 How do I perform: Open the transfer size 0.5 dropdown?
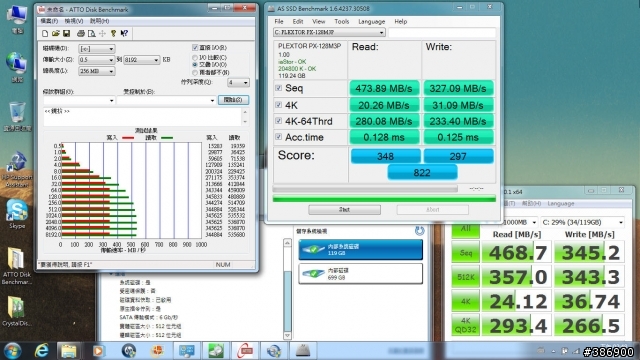97,60
